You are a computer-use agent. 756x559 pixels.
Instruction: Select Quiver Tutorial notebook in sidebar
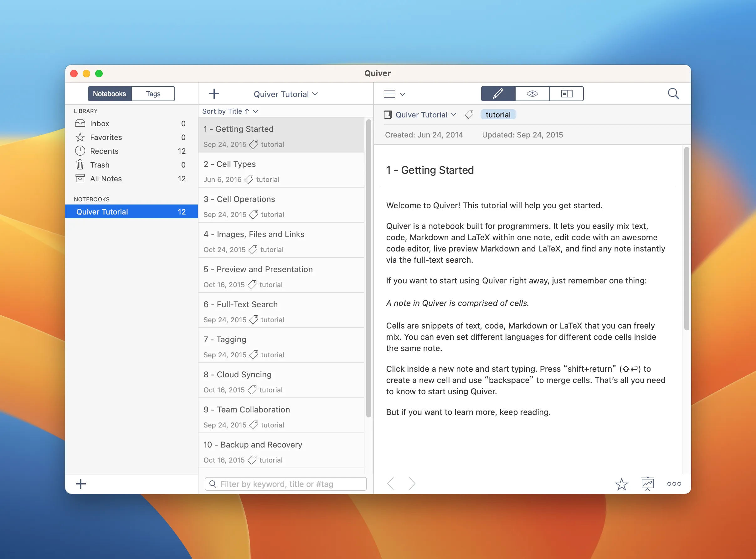[131, 212]
